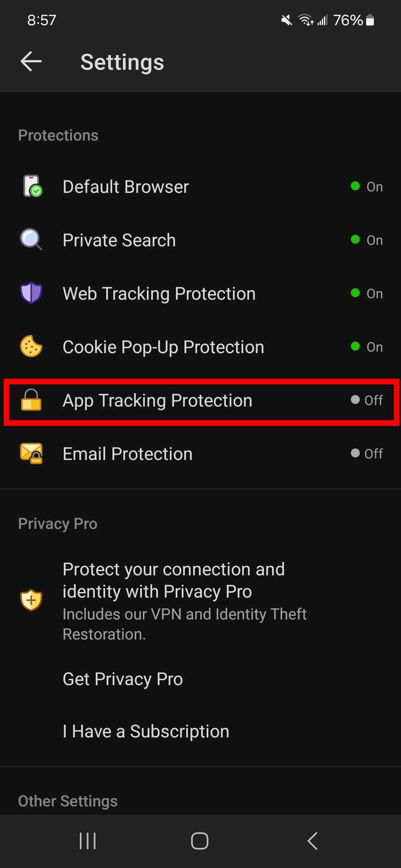The height and width of the screenshot is (868, 401).
Task: Open the Private Search setting
Action: coord(200,240)
